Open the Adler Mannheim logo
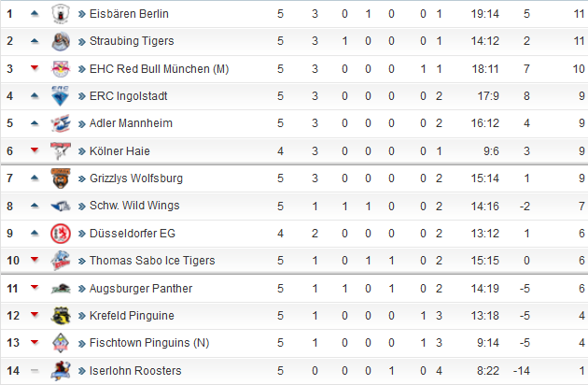 coord(61,123)
